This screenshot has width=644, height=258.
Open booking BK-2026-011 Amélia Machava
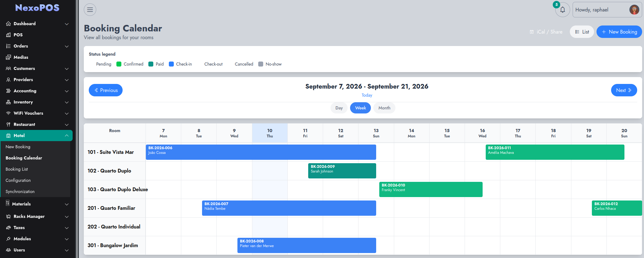555,152
